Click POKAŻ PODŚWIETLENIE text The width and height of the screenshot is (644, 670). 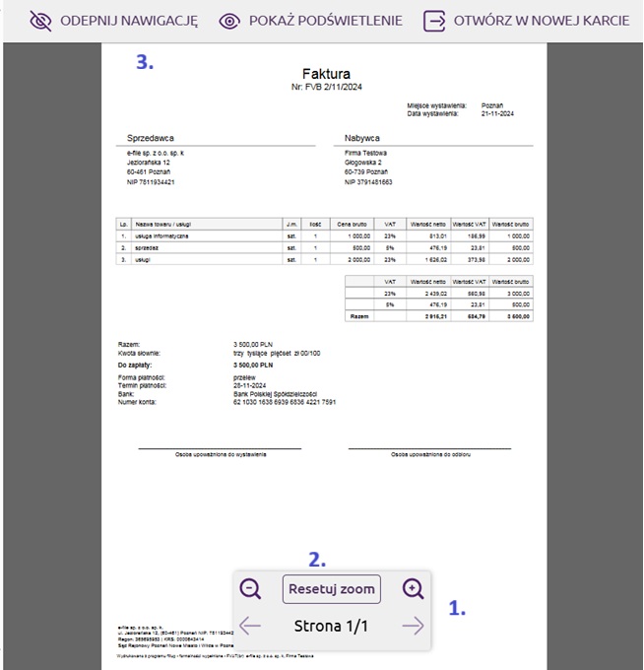click(x=325, y=21)
